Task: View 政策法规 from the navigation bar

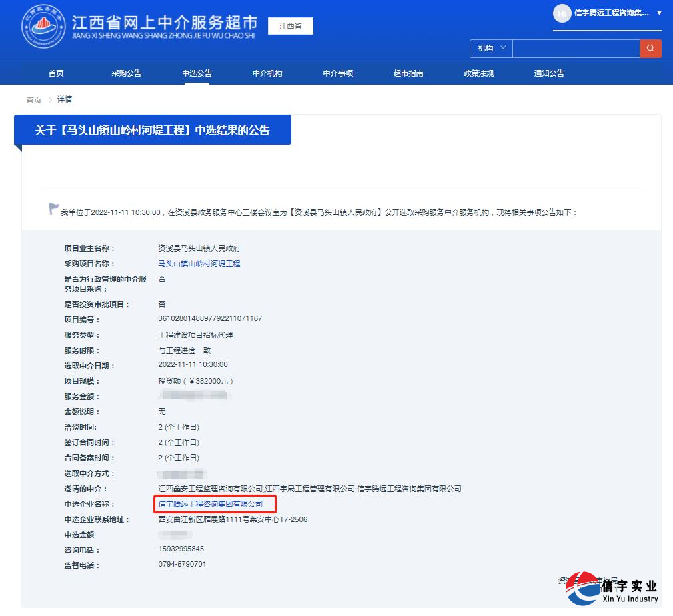Action: (x=478, y=73)
